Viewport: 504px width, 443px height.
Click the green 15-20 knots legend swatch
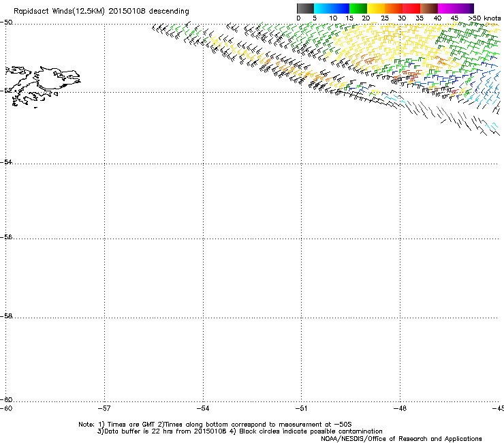pyautogui.click(x=358, y=8)
